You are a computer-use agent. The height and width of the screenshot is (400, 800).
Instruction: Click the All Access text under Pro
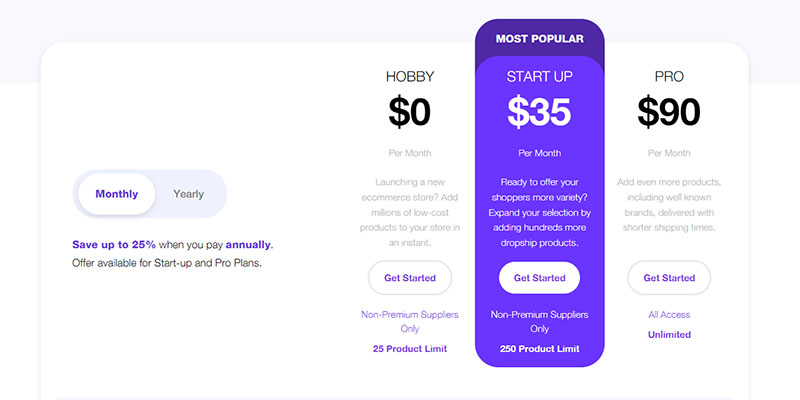(669, 315)
